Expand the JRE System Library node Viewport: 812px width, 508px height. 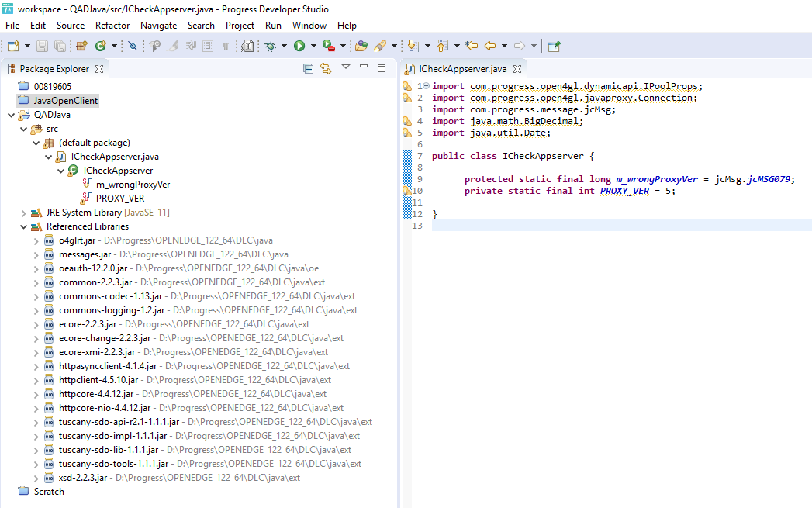point(23,213)
